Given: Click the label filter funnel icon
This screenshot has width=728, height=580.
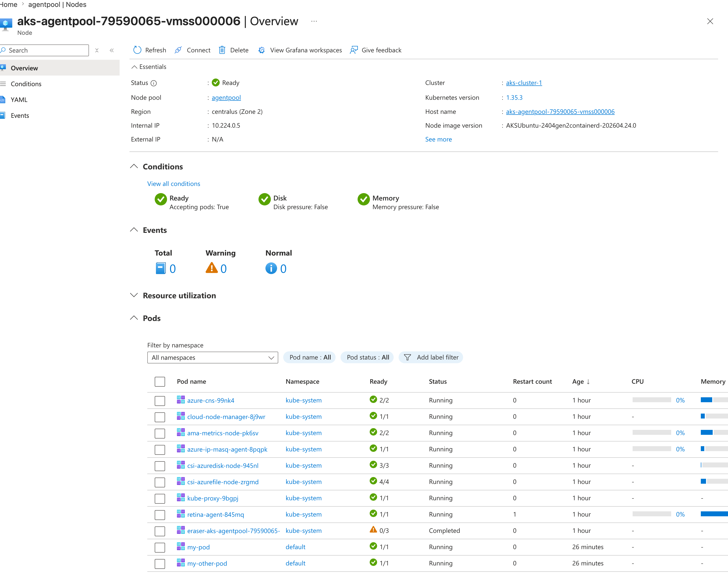Looking at the screenshot, I should (x=407, y=357).
